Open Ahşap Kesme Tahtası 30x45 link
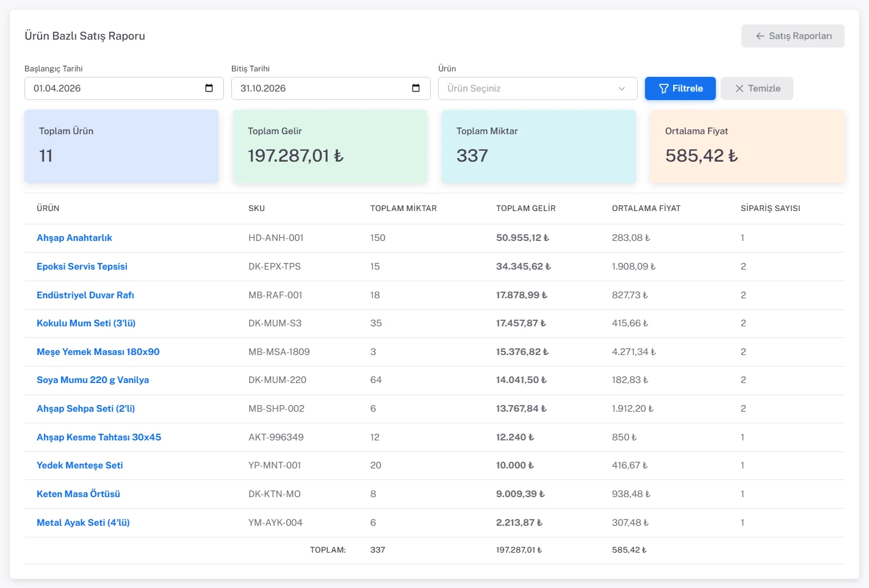The width and height of the screenshot is (869, 588). [99, 437]
